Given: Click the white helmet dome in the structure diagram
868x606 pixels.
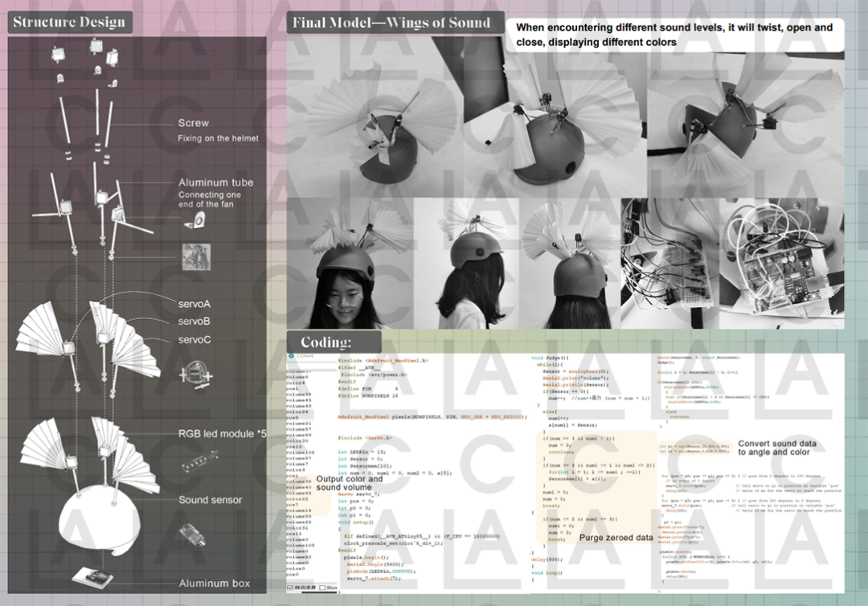Looking at the screenshot, I should [100, 522].
